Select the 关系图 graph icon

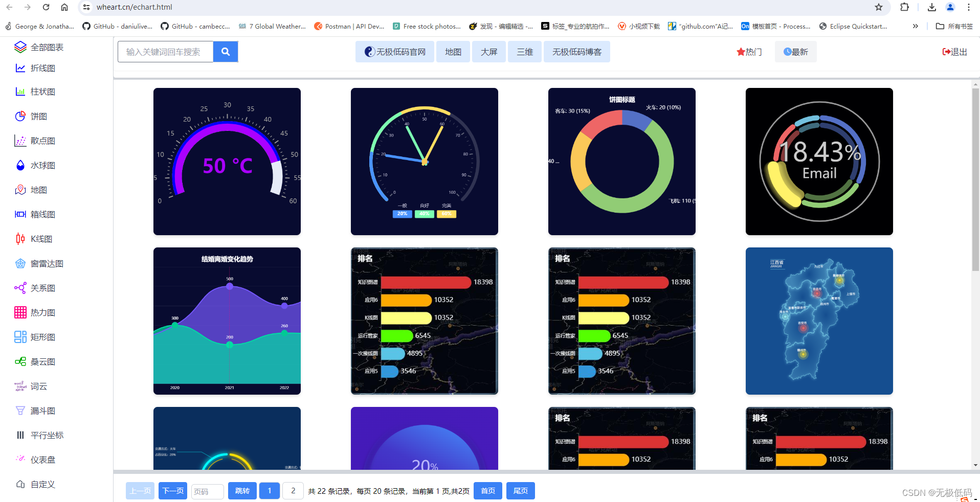click(x=20, y=288)
